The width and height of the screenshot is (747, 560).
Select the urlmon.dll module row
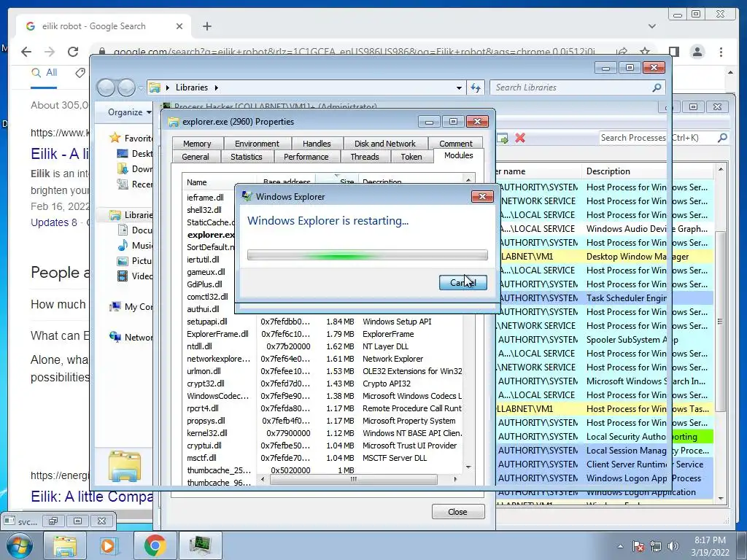click(322, 371)
